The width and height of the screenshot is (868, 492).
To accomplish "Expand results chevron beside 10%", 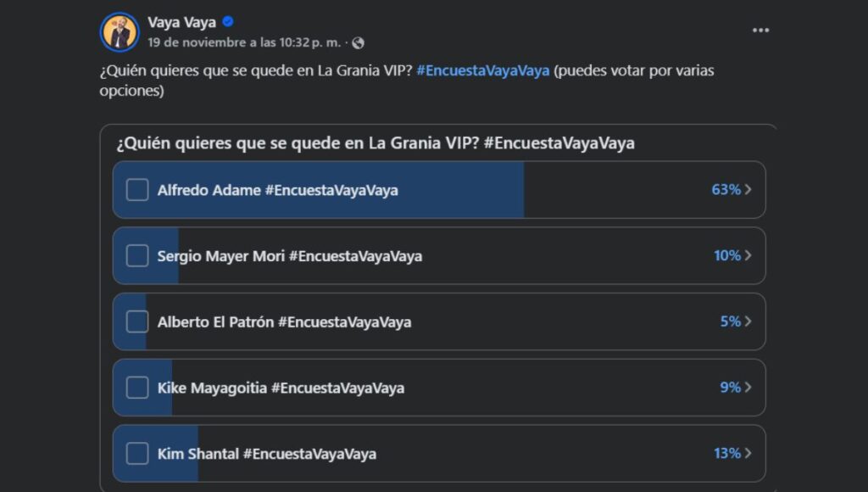I will coord(749,255).
